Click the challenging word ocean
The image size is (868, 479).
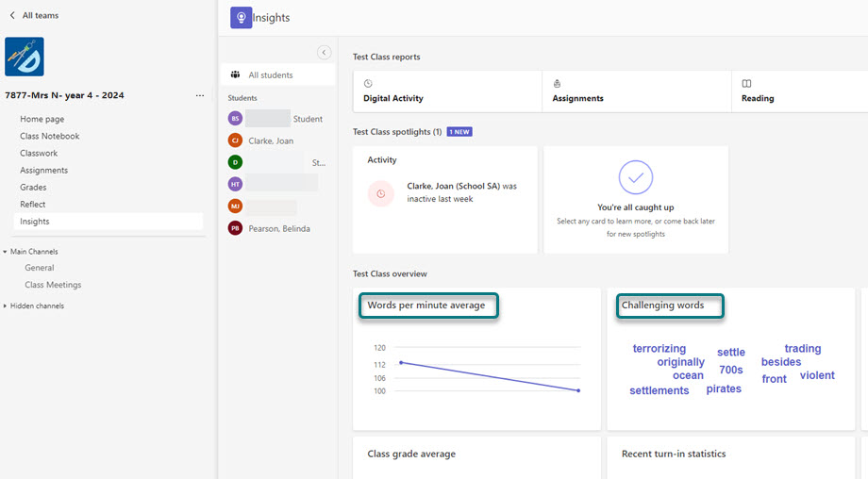click(x=688, y=375)
